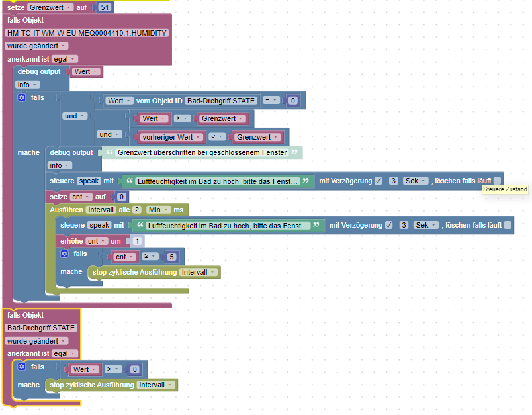The image size is (532, 415).
Task: Click the 0 value after '=' operator
Action: click(293, 101)
